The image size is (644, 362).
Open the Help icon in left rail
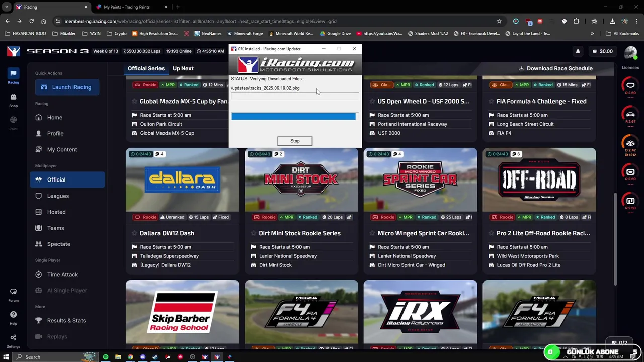(x=13, y=318)
